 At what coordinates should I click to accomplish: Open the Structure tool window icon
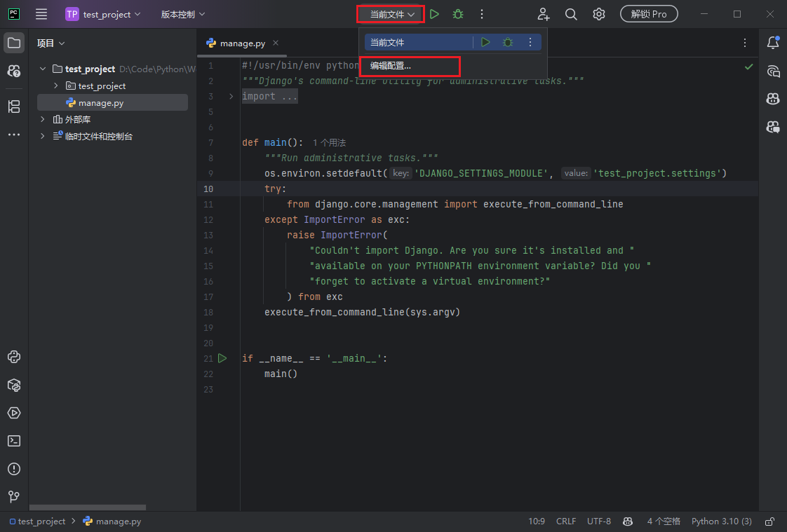14,107
